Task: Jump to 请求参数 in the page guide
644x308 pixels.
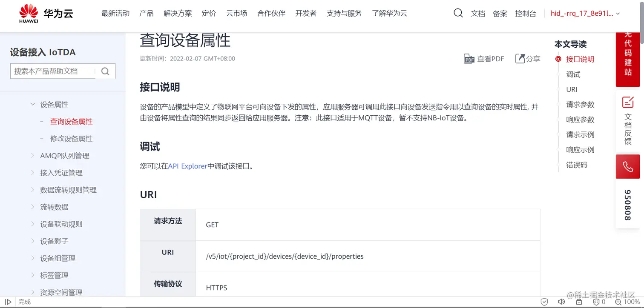Action: coord(580,105)
